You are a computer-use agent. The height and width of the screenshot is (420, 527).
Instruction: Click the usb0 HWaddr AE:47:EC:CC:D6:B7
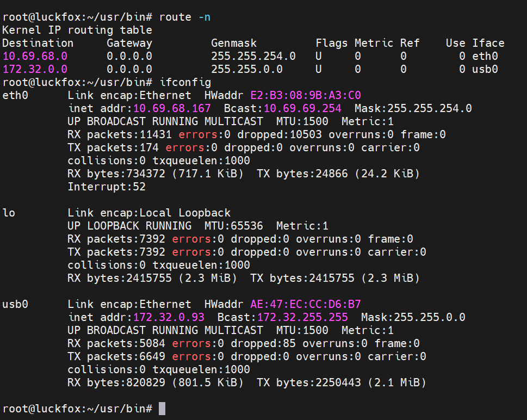point(306,304)
